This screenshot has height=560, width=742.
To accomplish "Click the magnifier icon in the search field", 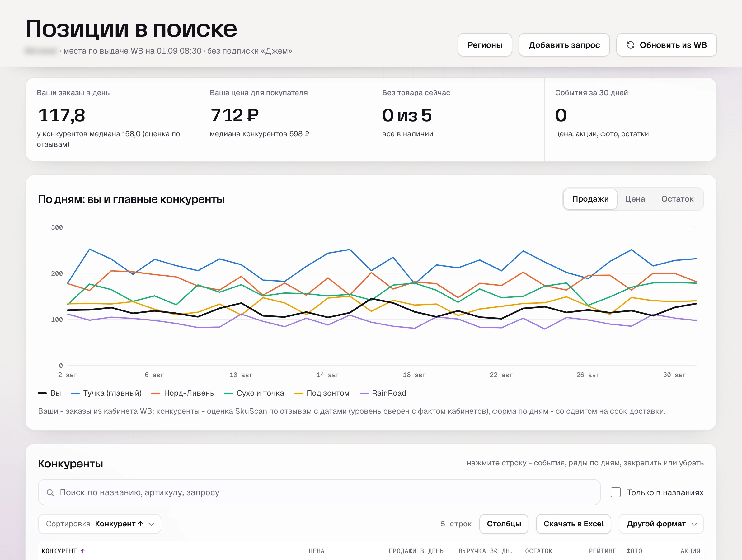I will click(50, 492).
